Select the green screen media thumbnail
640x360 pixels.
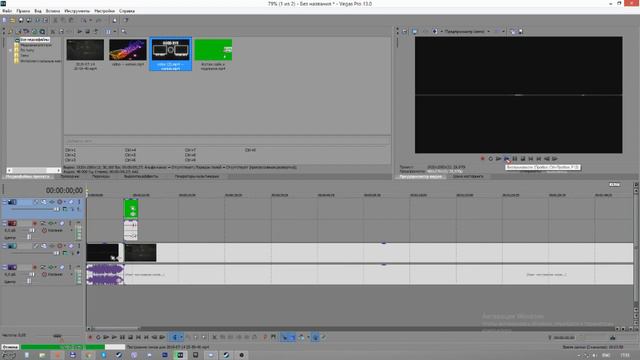[x=213, y=50]
